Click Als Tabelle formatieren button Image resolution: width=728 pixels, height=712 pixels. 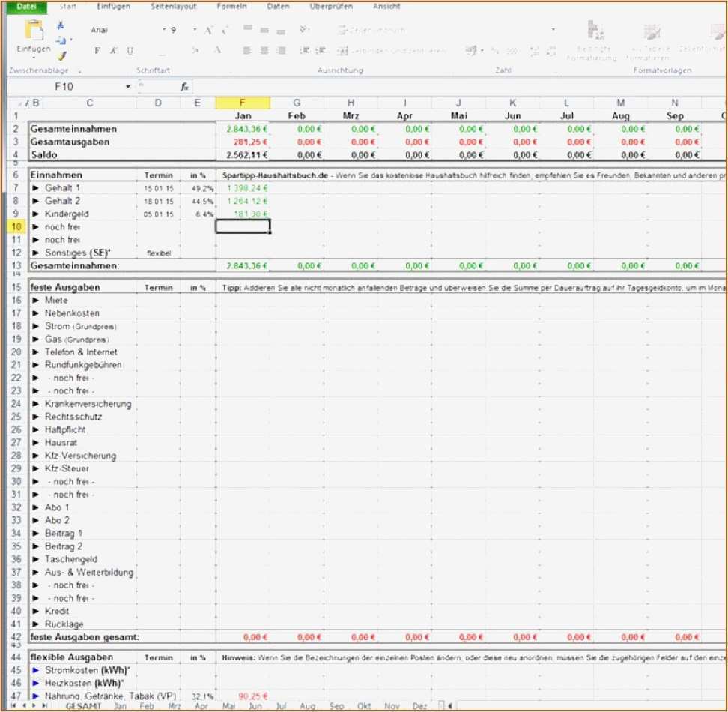(649, 43)
